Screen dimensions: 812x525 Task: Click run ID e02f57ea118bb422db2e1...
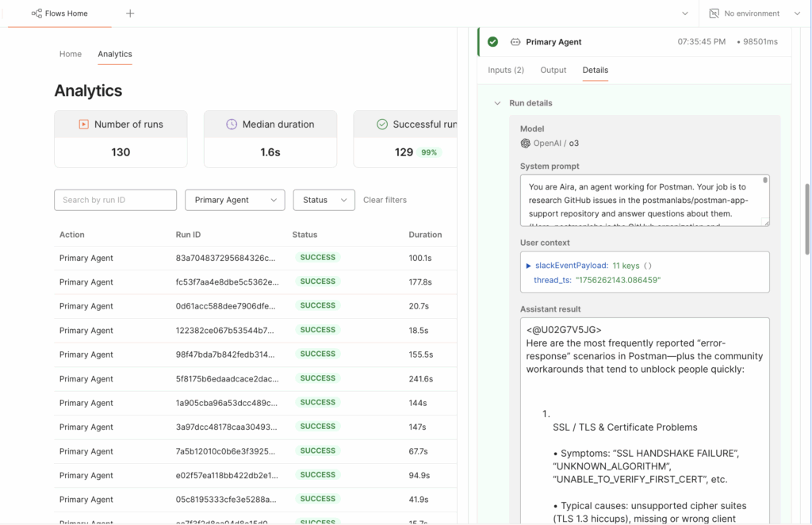coord(227,475)
